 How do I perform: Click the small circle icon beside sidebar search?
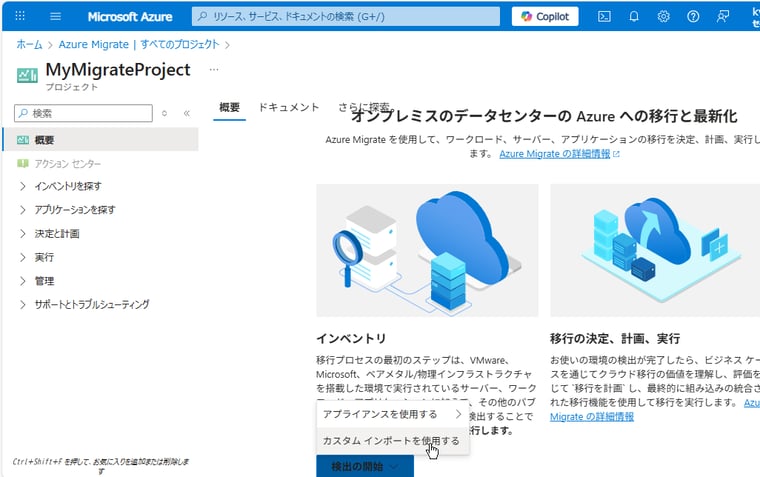point(164,113)
